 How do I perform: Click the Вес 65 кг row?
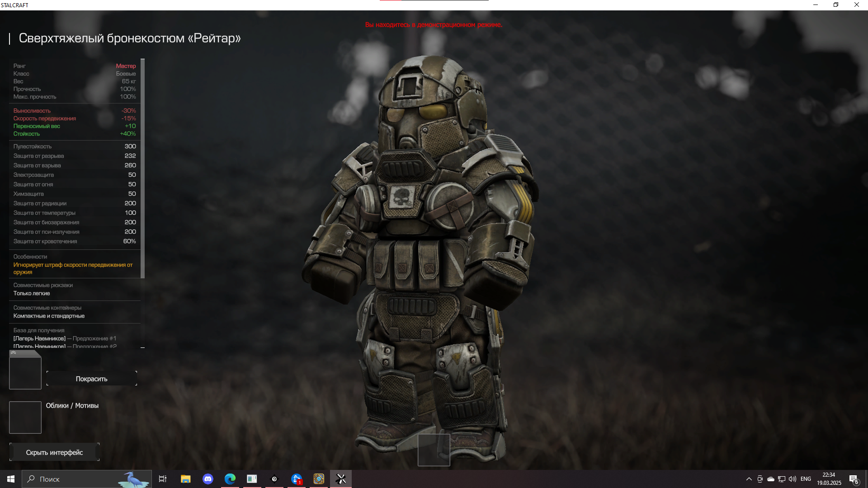click(x=75, y=81)
